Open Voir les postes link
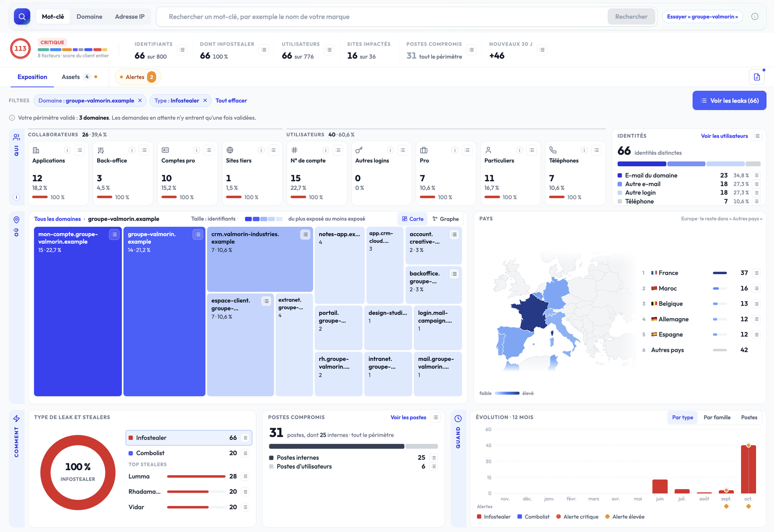The width and height of the screenshot is (774, 532). 408,417
